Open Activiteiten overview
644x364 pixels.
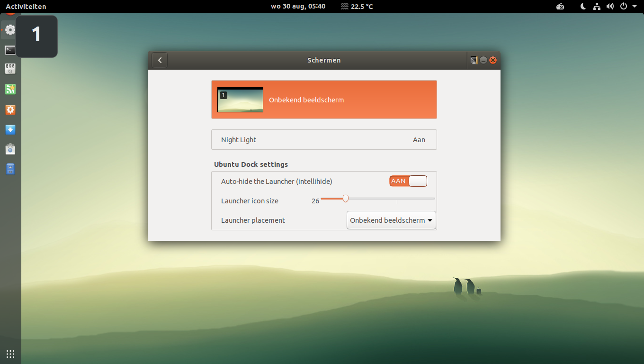[26, 7]
